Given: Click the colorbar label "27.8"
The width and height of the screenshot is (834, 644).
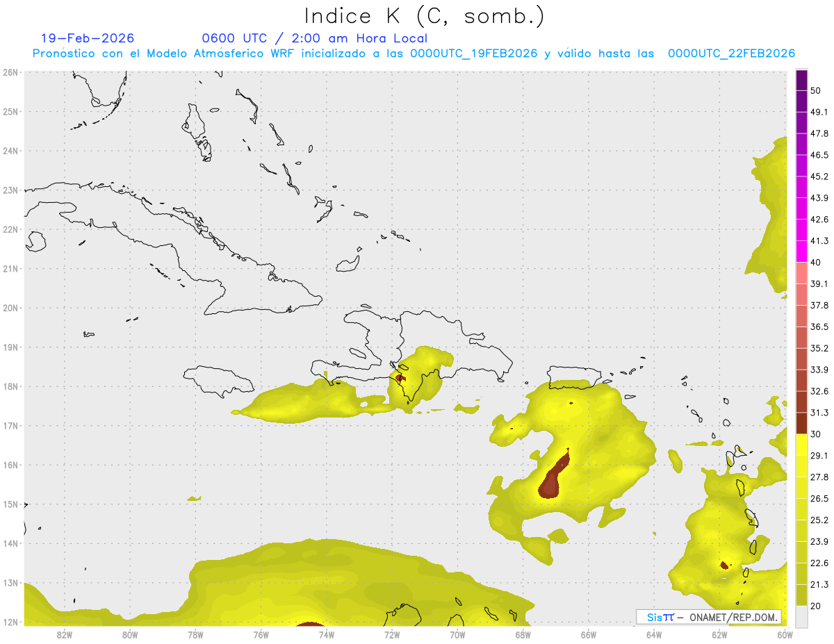Looking at the screenshot, I should tap(819, 477).
